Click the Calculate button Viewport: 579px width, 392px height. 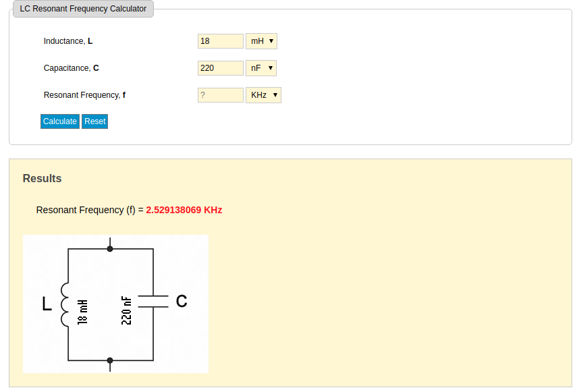click(x=60, y=121)
